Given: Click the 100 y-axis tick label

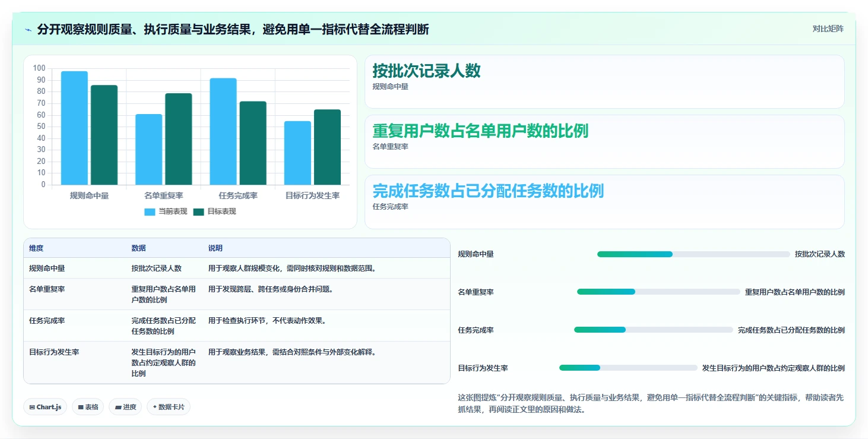Looking at the screenshot, I should click(x=39, y=68).
